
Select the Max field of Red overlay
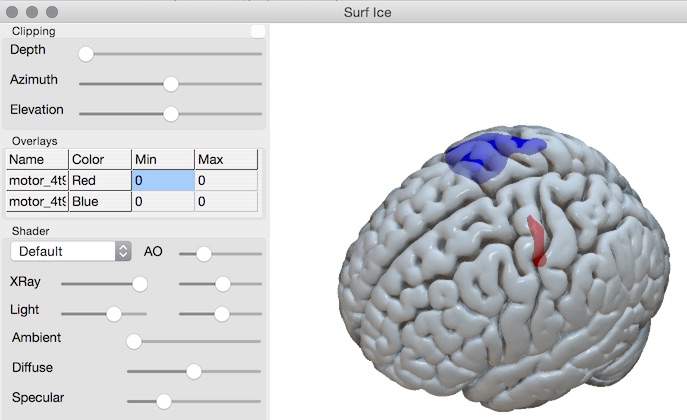225,180
